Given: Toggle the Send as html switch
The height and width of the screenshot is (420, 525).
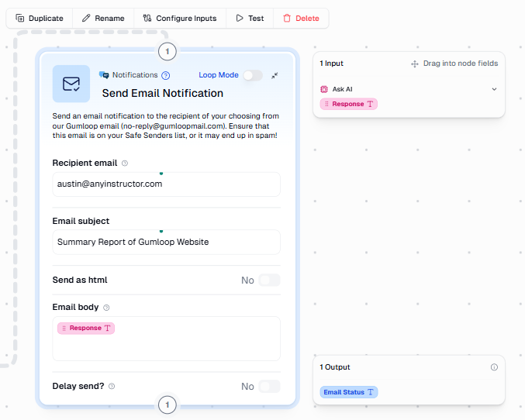Looking at the screenshot, I should pos(269,280).
